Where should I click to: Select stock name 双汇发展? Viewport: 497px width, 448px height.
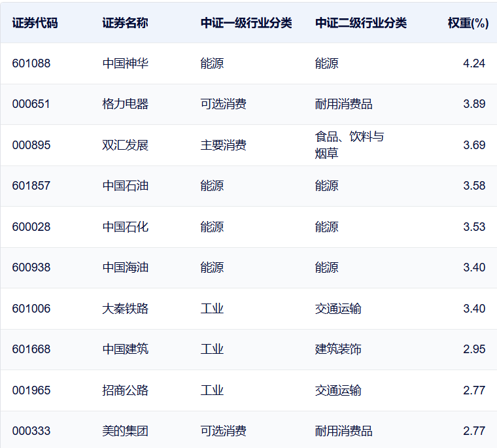tap(125, 145)
